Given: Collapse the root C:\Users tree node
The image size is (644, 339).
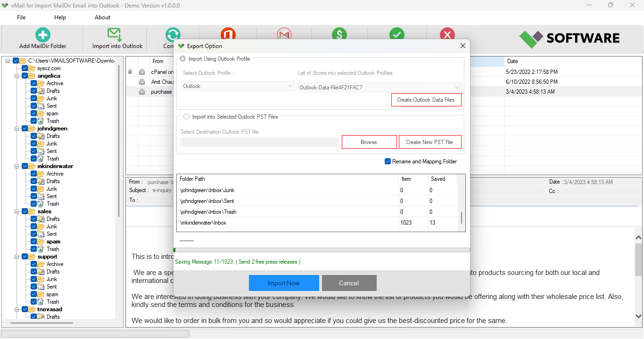Looking at the screenshot, I should tap(8, 61).
